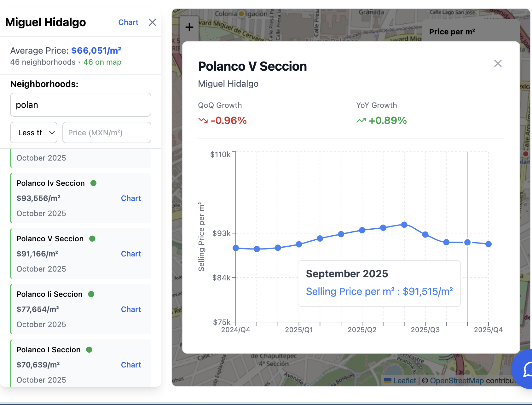Open Chart for Polanco I Seccion
The height and width of the screenshot is (405, 532).
131,365
